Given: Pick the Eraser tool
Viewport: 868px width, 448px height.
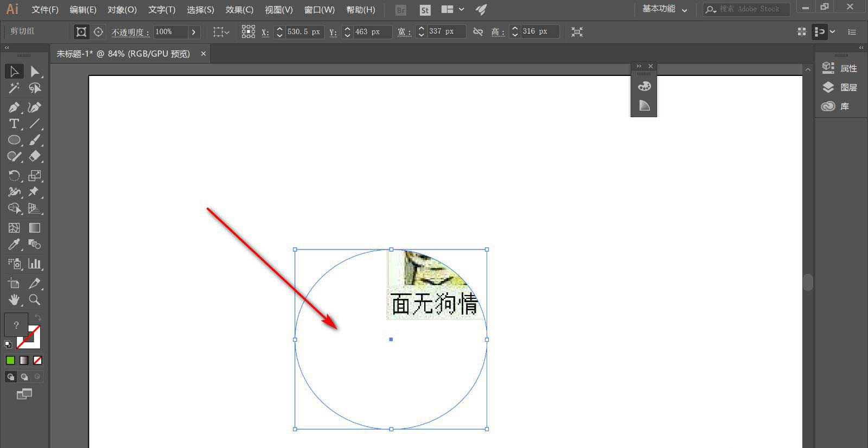Looking at the screenshot, I should [x=34, y=156].
